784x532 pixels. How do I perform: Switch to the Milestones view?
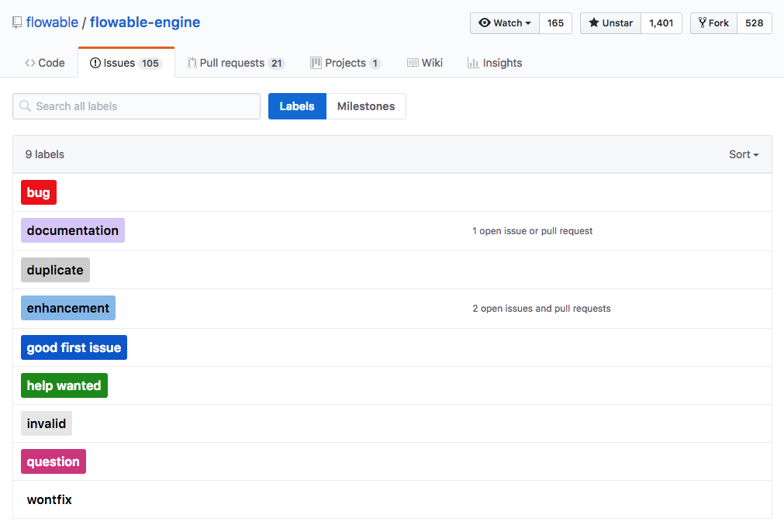click(x=366, y=106)
